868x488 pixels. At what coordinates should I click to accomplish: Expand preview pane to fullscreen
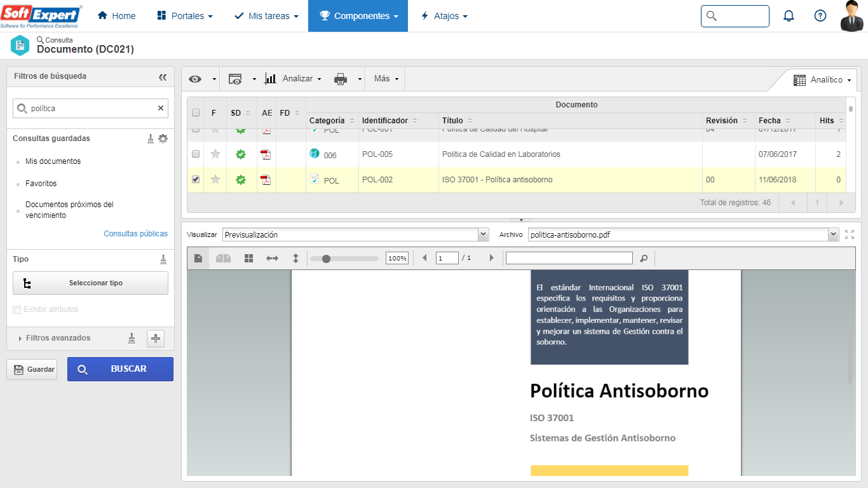coord(850,234)
